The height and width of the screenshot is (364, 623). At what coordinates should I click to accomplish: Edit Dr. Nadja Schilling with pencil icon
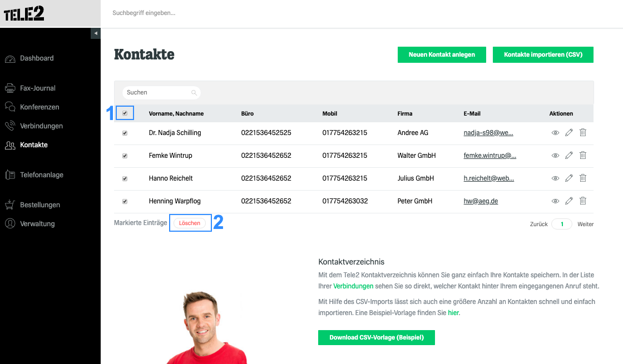coord(569,133)
